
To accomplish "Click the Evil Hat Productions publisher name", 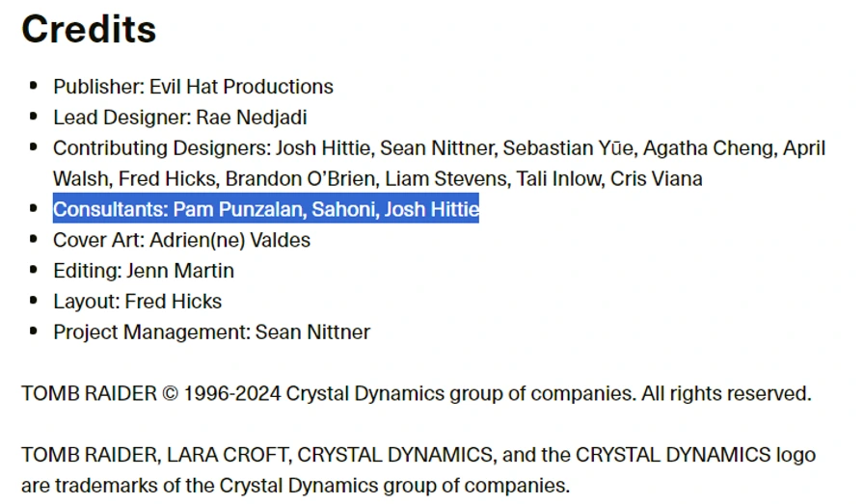I will [241, 87].
